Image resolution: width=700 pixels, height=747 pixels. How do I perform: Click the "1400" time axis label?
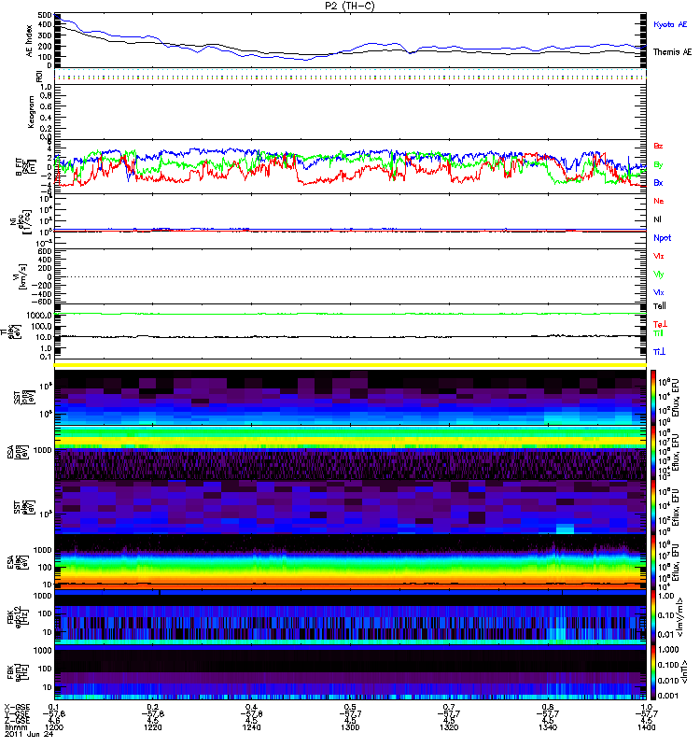tap(646, 727)
